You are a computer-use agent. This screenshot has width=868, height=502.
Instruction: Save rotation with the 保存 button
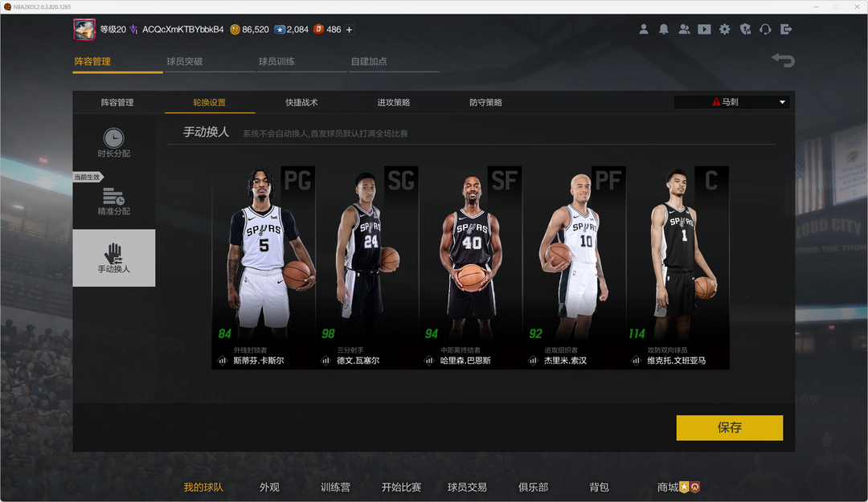coord(730,428)
